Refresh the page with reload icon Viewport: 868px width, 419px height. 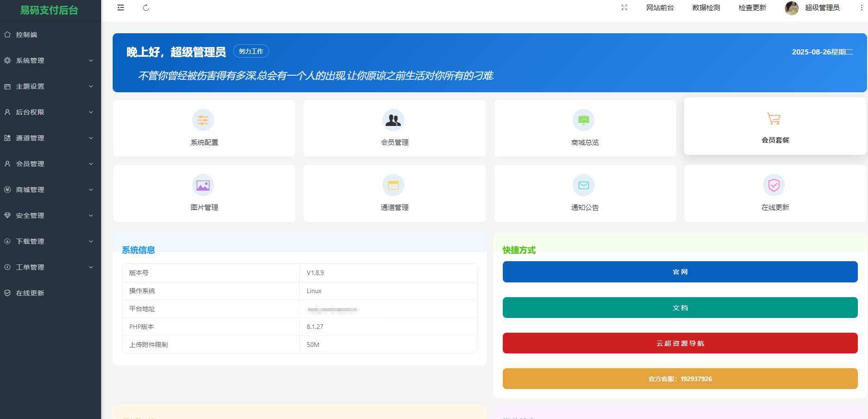click(146, 8)
